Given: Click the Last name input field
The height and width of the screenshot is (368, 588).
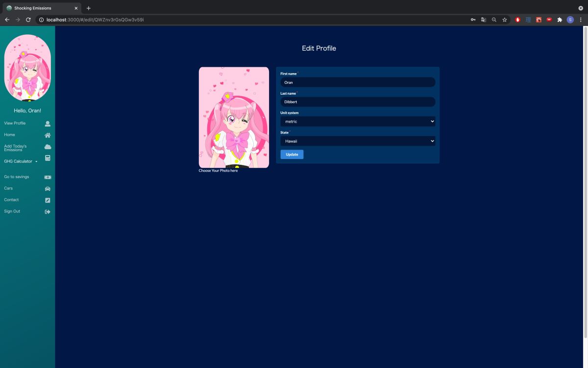Looking at the screenshot, I should 358,102.
